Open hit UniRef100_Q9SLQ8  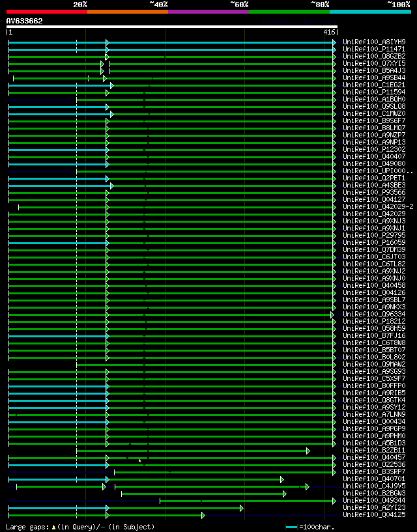(374, 107)
